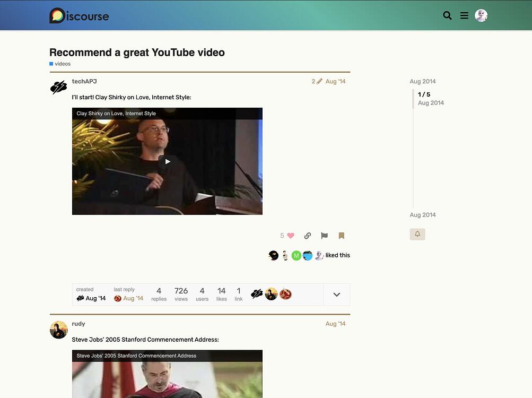Screen dimensions: 532x398
Task: Open the search magnifier icon
Action: [x=447, y=16]
